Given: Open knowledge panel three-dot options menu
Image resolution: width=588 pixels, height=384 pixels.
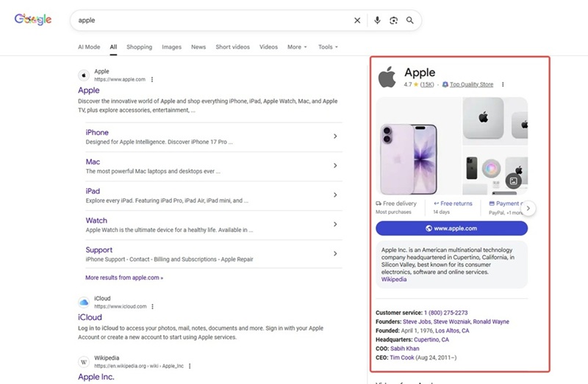Looking at the screenshot, I should pyautogui.click(x=503, y=84).
